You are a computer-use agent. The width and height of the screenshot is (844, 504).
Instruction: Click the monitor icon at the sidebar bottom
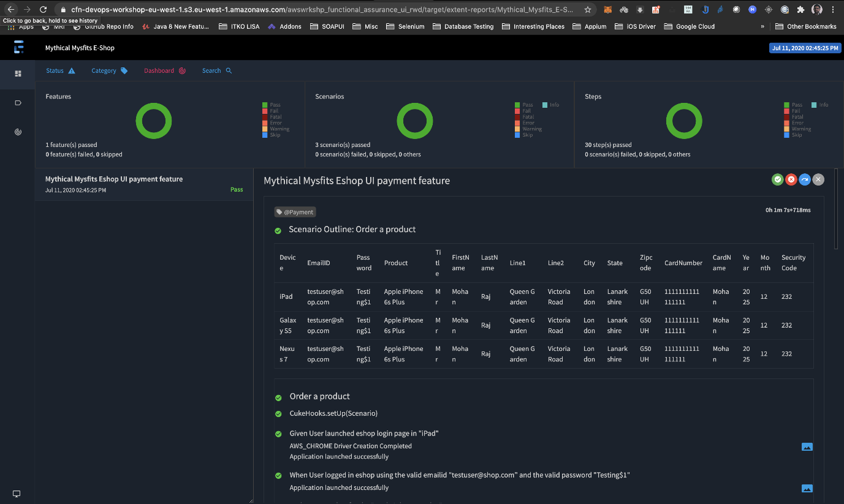tap(17, 494)
